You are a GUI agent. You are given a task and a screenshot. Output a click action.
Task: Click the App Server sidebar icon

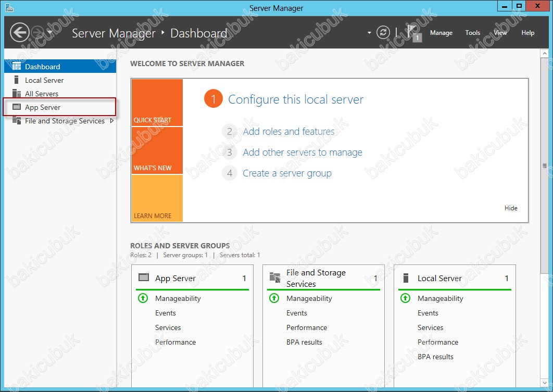(17, 107)
